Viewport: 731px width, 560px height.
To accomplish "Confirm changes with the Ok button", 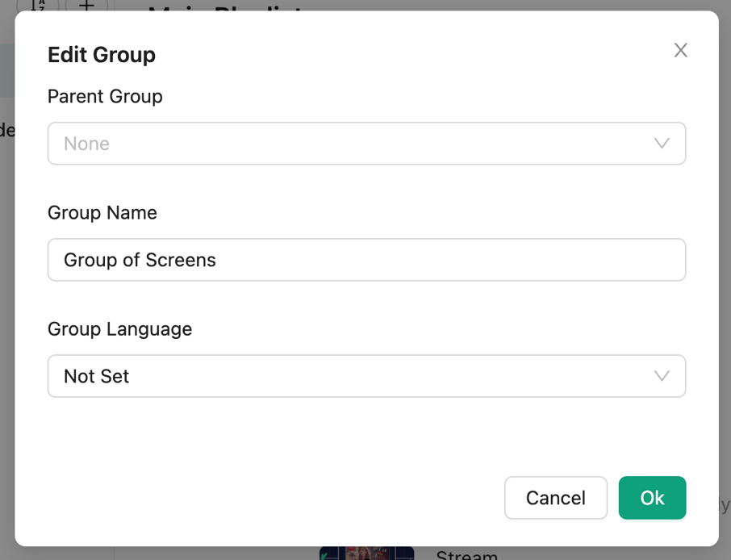I will click(652, 498).
